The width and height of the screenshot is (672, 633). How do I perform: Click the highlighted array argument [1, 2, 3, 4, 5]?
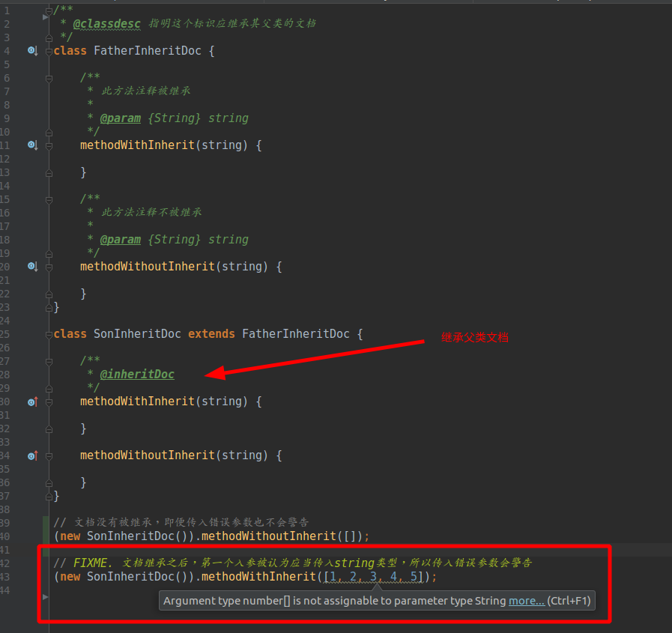point(373,576)
